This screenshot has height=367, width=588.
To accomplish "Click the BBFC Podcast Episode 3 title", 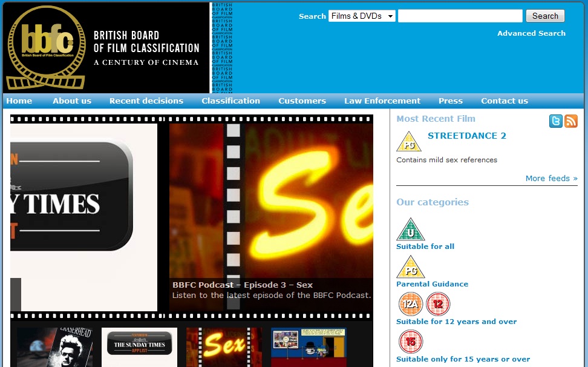I will click(242, 285).
